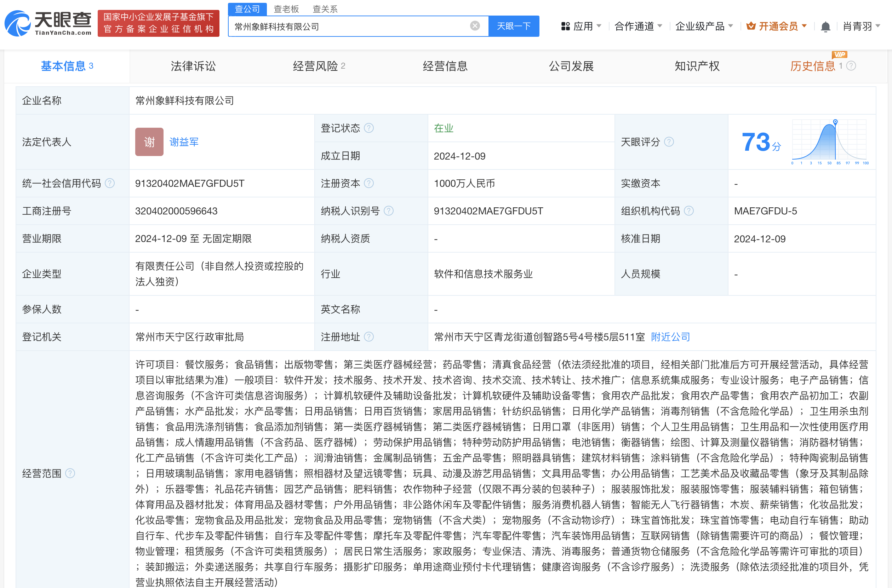Open notifications bell icon
This screenshot has width=892, height=588.
point(825,27)
